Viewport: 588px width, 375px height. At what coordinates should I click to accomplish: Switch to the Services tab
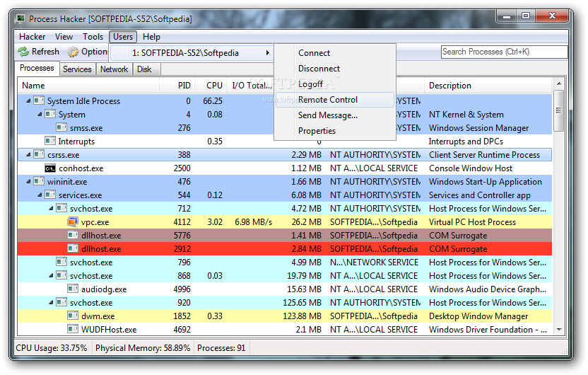tap(77, 69)
